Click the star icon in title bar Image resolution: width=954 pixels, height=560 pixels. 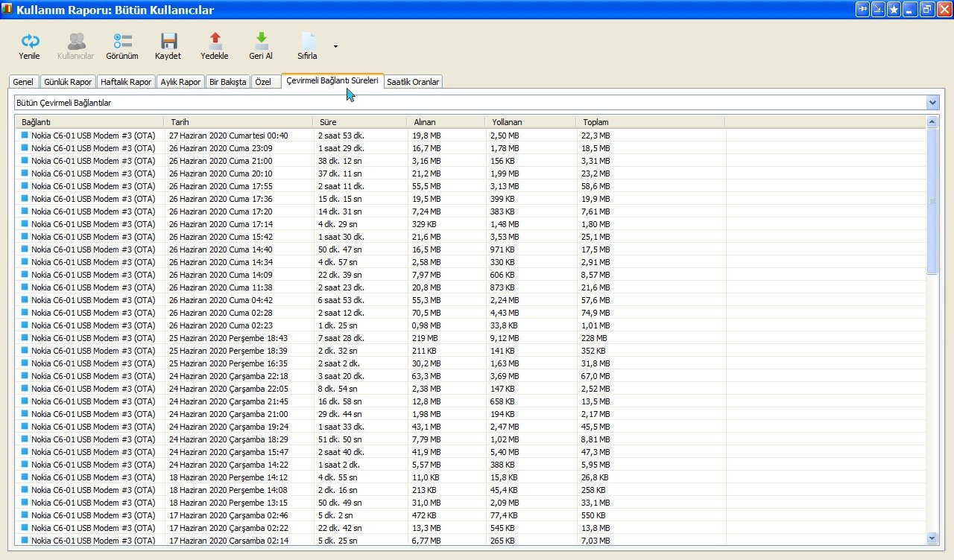(x=894, y=9)
